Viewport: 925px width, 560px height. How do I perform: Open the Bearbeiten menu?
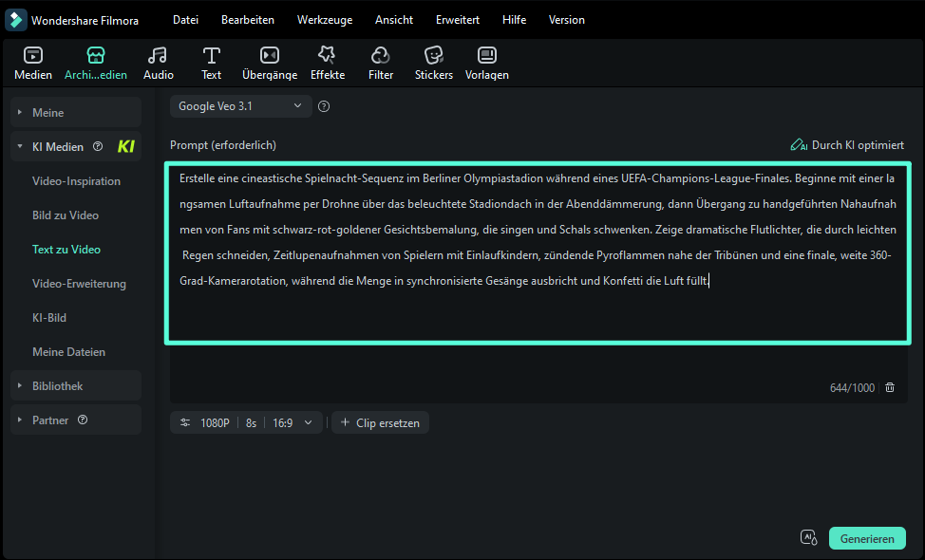tap(248, 20)
